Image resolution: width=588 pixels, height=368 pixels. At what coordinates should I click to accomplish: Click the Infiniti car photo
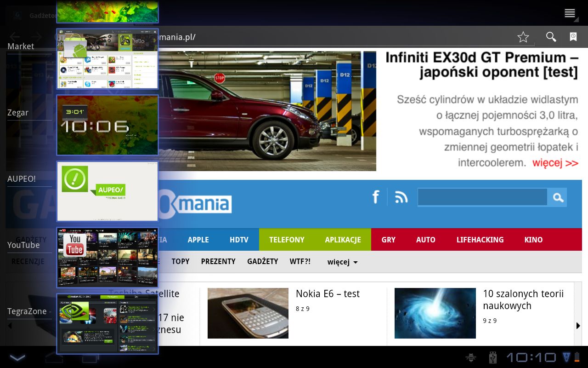coord(267,111)
